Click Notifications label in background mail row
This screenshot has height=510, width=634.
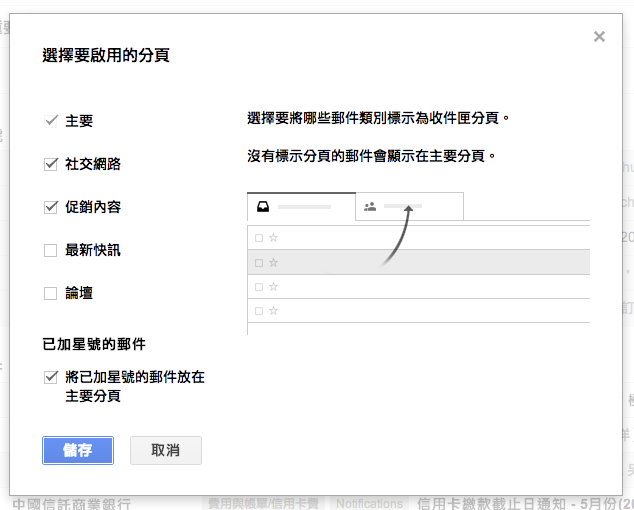click(369, 504)
